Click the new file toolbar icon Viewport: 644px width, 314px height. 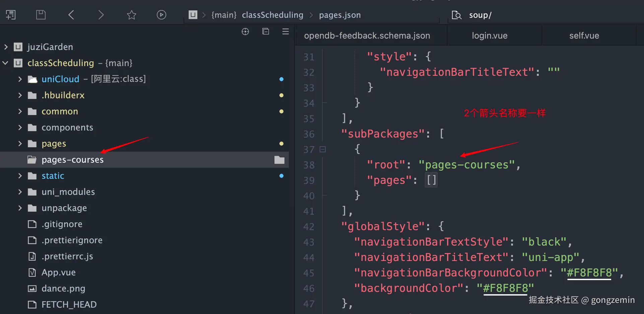[x=11, y=15]
